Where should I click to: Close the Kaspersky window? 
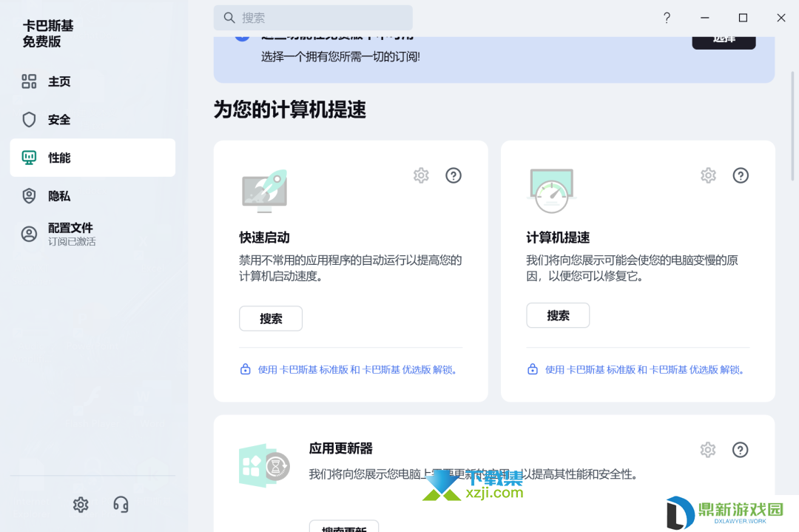(781, 18)
